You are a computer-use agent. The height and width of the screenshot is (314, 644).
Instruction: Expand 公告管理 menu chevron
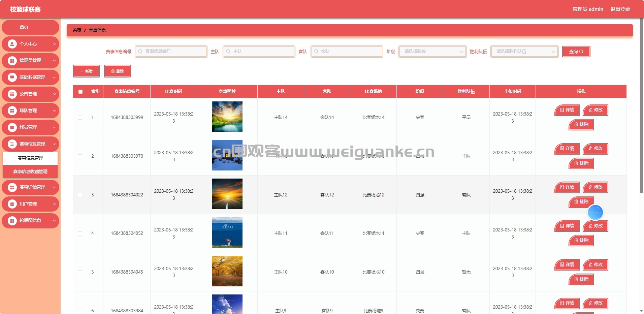coord(54,94)
